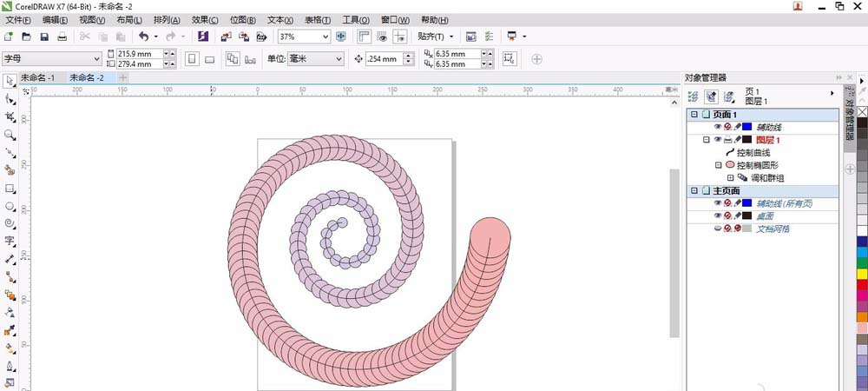Toggle editable pencil on 图层 1
The height and width of the screenshot is (391, 868).
point(737,140)
